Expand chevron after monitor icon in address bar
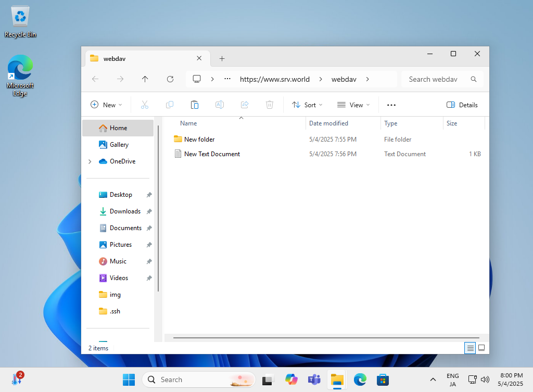 pyautogui.click(x=212, y=79)
